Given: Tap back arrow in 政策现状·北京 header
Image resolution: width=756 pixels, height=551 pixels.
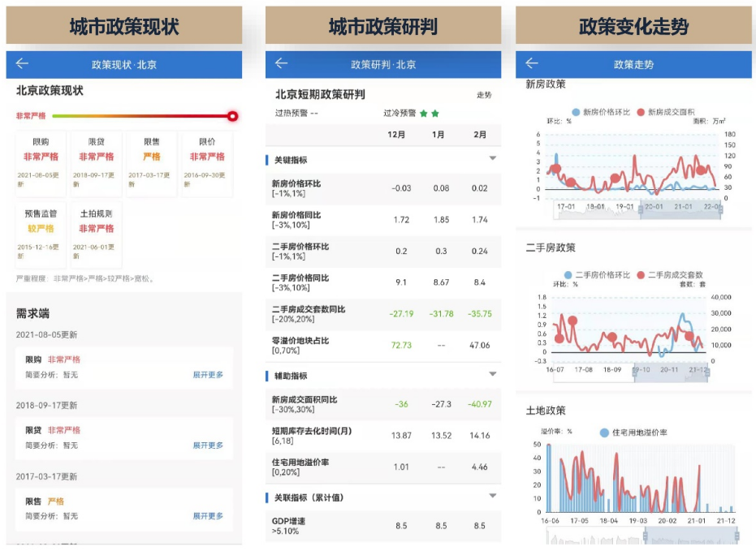Looking at the screenshot, I should 22,63.
